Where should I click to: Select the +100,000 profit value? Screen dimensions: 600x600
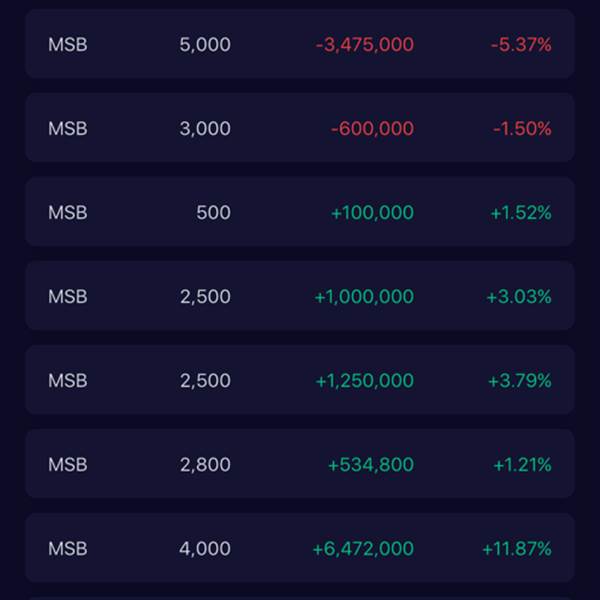coord(372,213)
